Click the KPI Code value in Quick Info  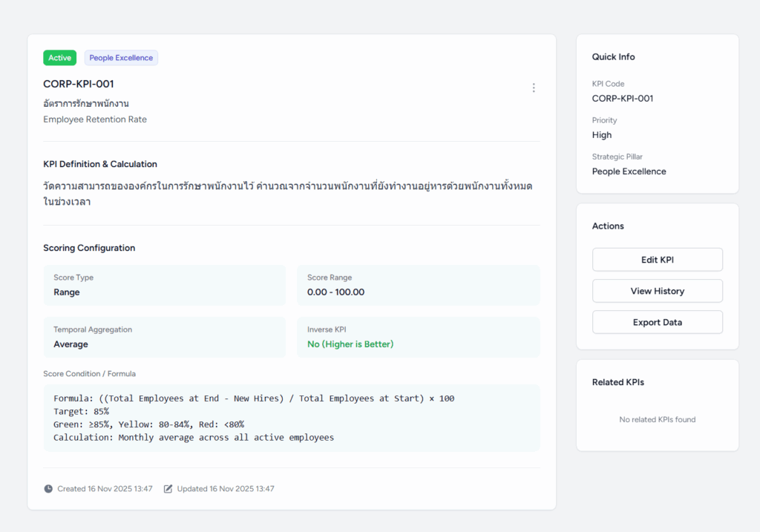(622, 99)
